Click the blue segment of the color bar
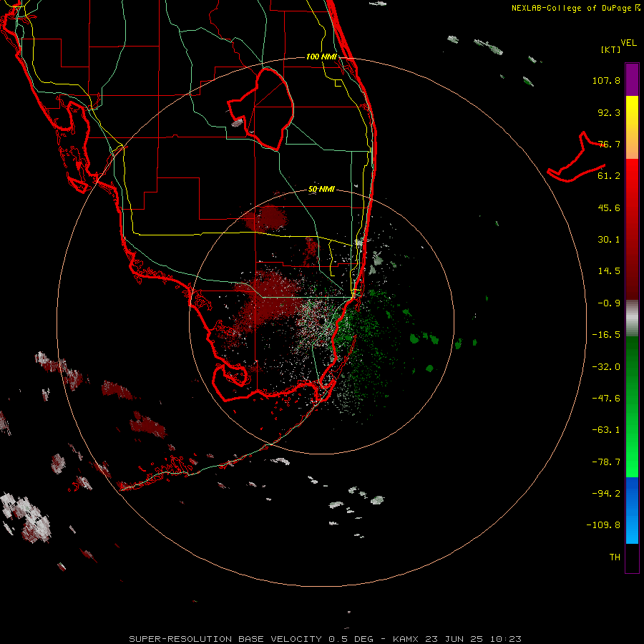644x644 pixels. coord(632,510)
